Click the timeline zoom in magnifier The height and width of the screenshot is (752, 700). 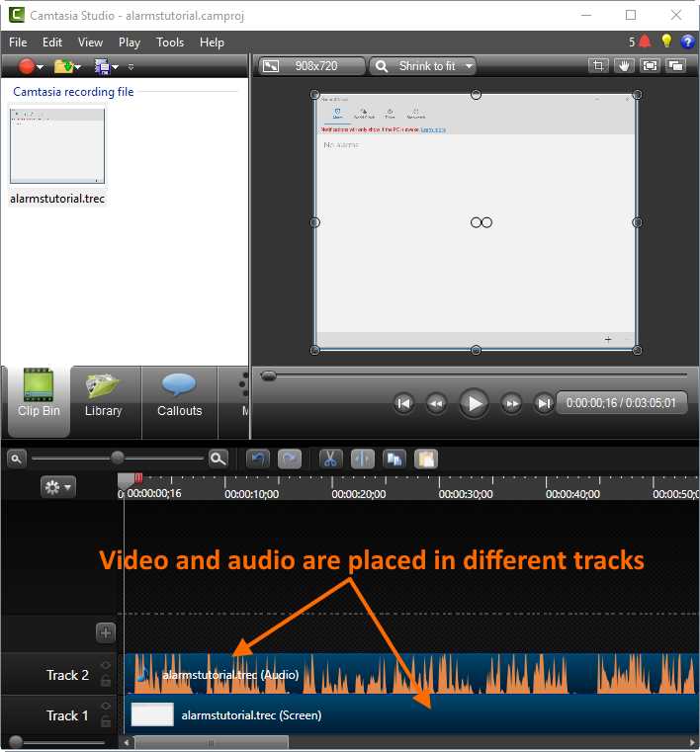pos(219,459)
